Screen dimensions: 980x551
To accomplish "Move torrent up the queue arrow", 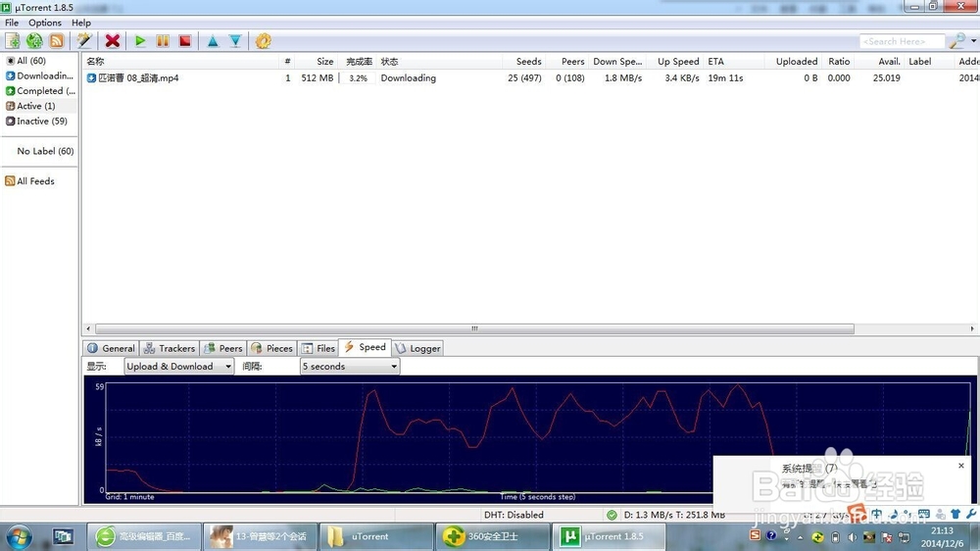I will tap(213, 41).
